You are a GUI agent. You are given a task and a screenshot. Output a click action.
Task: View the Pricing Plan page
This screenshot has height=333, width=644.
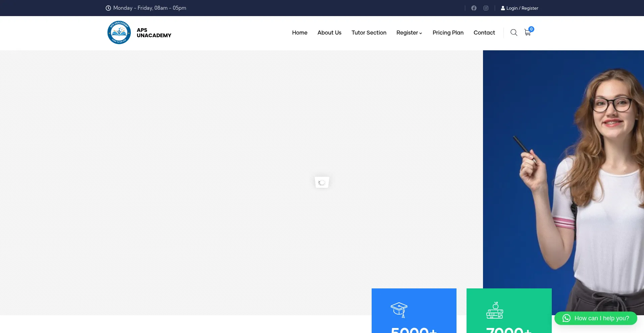448,33
